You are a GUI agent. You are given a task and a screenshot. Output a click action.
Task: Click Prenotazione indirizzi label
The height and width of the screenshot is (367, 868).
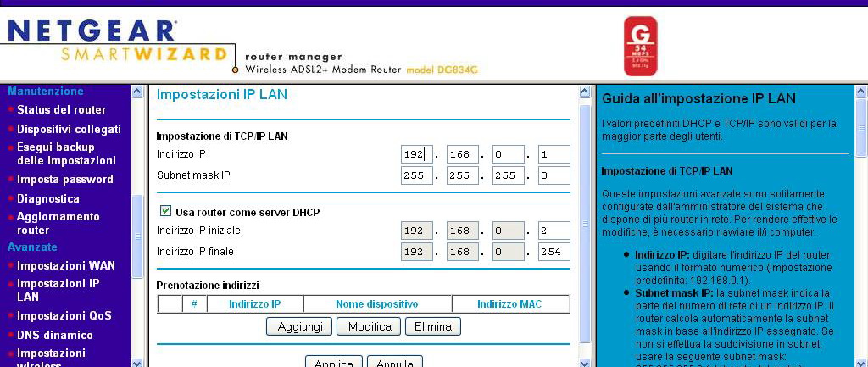point(208,286)
